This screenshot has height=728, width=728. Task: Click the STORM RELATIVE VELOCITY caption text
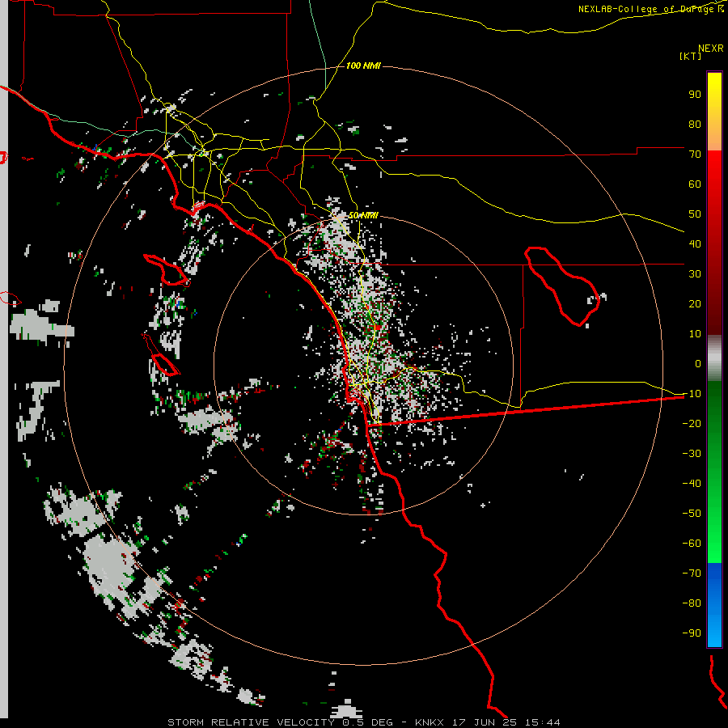click(251, 722)
